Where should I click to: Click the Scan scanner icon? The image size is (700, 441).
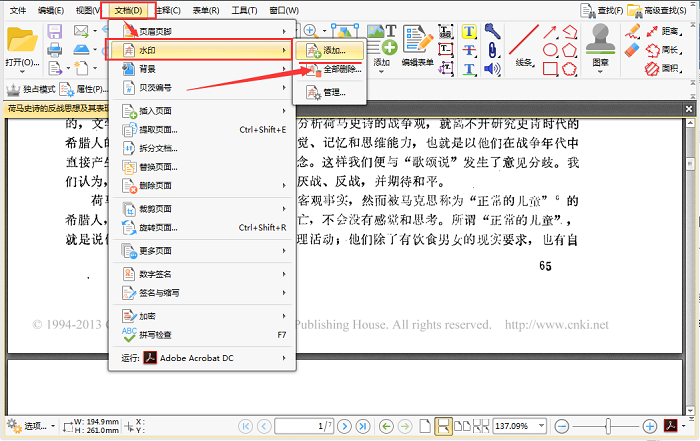point(81,49)
